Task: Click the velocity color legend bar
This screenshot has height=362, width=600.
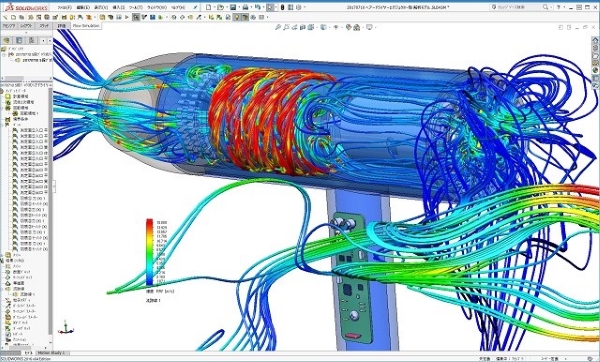Action: [149, 252]
